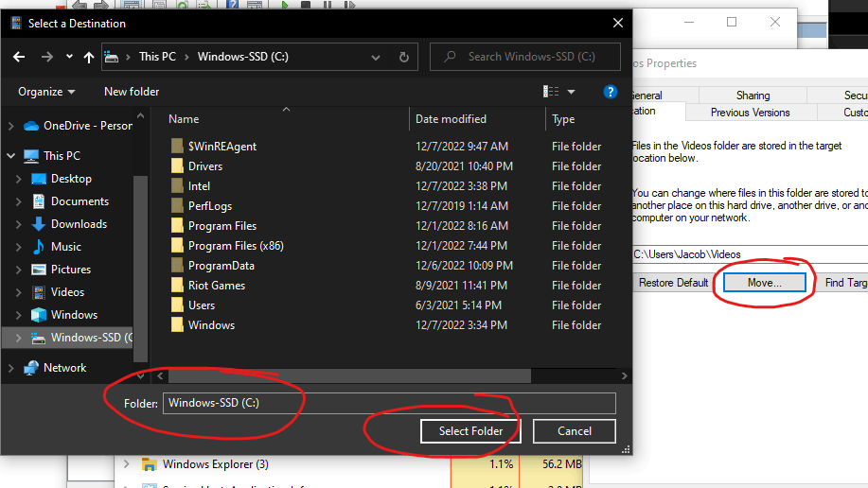The height and width of the screenshot is (488, 868).
Task: Select the Windows folder icon in file list
Action: tap(177, 325)
